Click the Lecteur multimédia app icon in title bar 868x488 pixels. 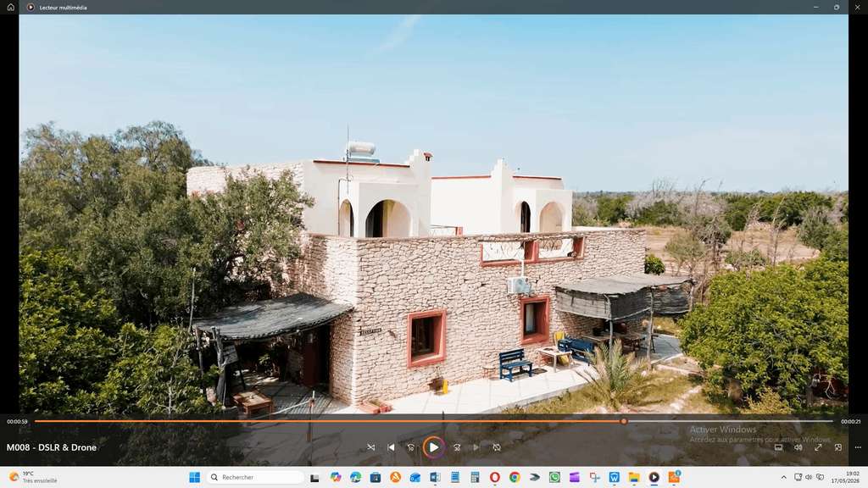(31, 7)
